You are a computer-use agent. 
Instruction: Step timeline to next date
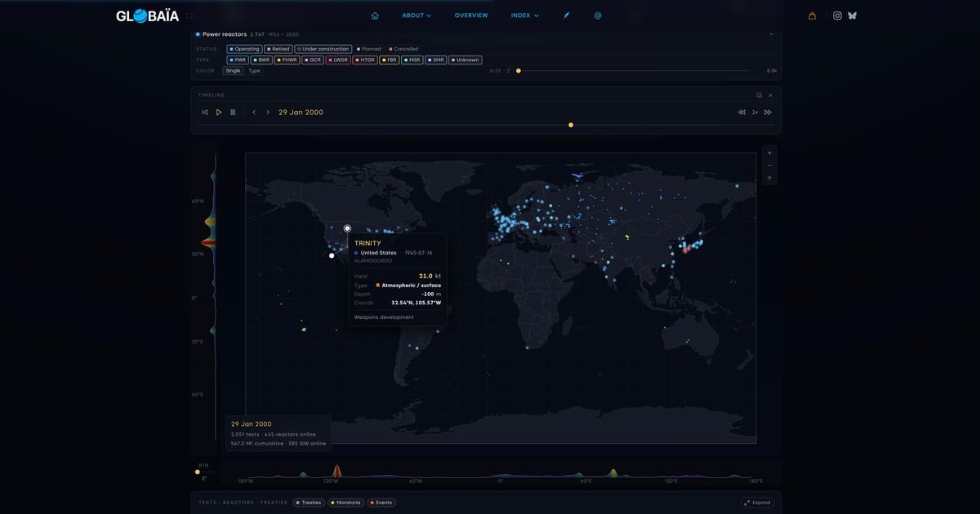coord(268,113)
